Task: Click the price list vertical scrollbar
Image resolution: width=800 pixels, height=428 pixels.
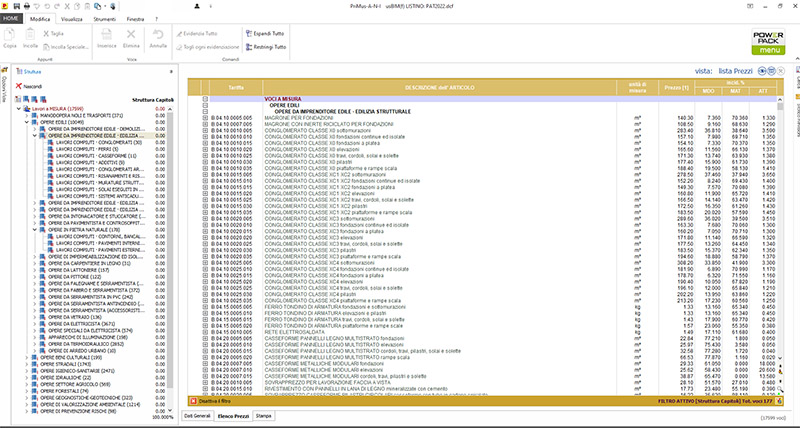Action: [x=780, y=231]
